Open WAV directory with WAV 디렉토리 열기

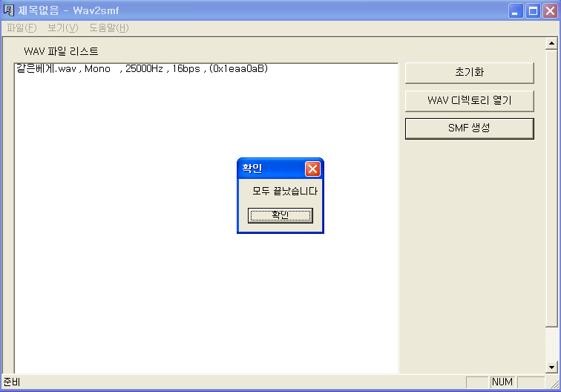469,100
